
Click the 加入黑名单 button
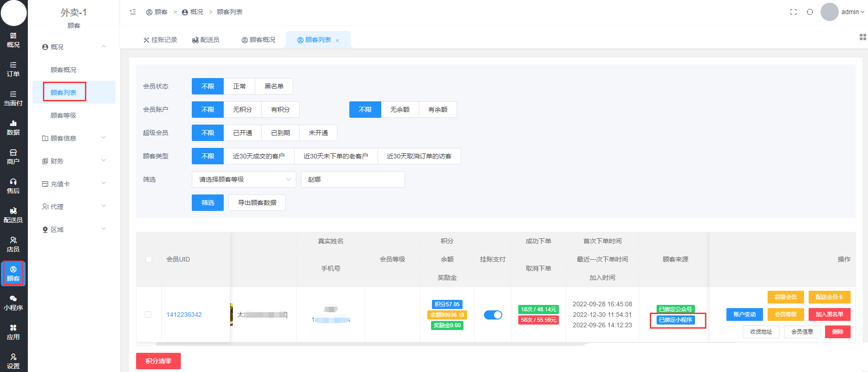click(x=830, y=314)
